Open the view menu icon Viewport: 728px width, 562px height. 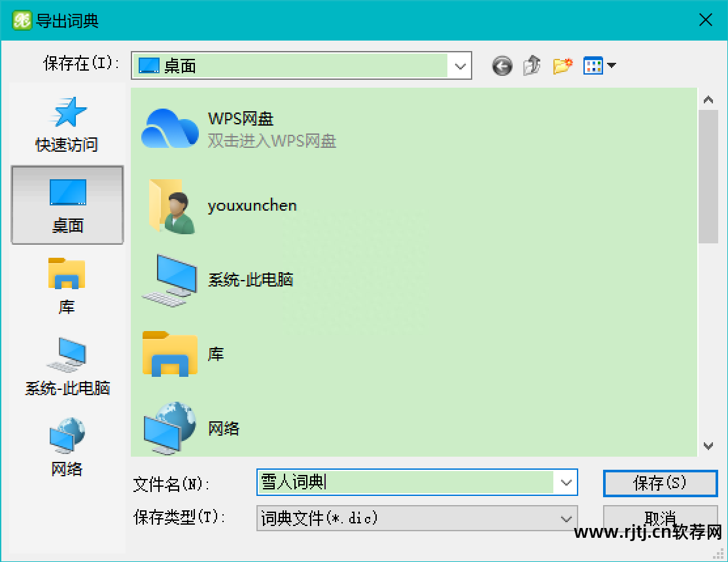tap(593, 65)
